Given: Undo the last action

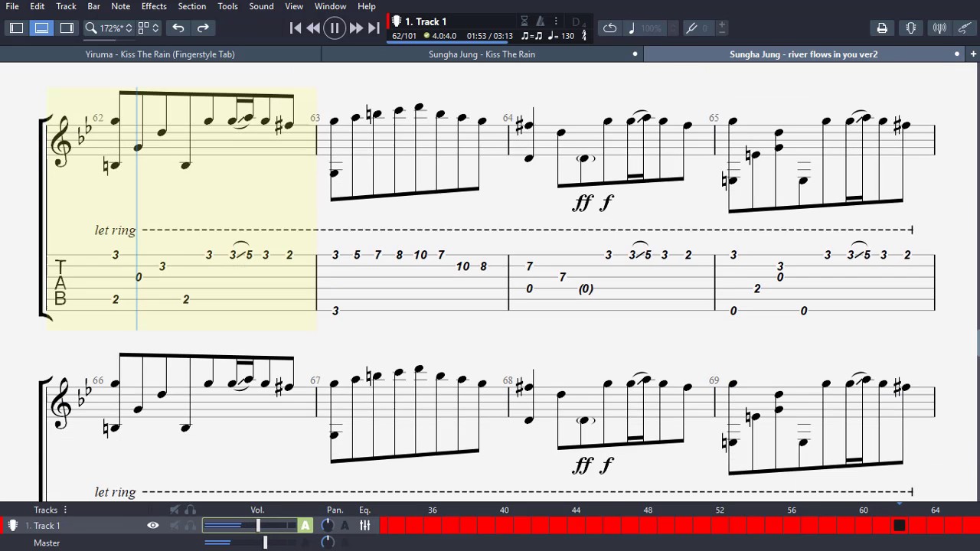Looking at the screenshot, I should coord(178,28).
